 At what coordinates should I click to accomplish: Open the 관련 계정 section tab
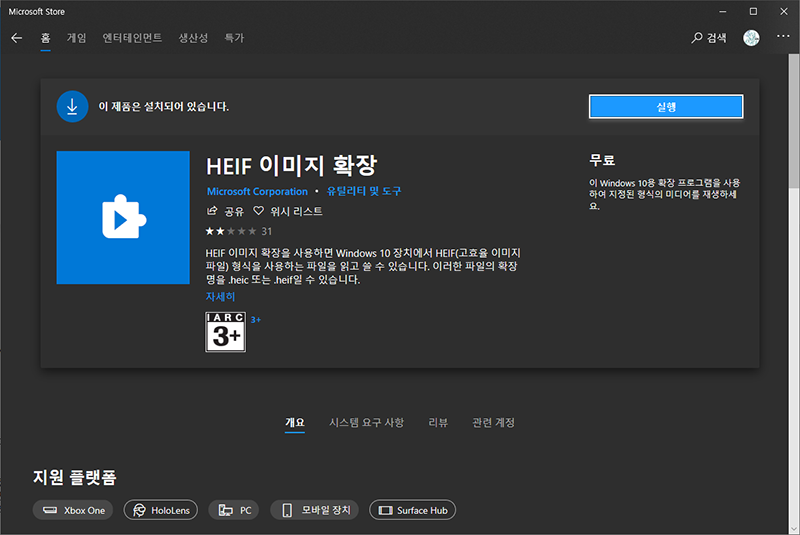pos(493,423)
